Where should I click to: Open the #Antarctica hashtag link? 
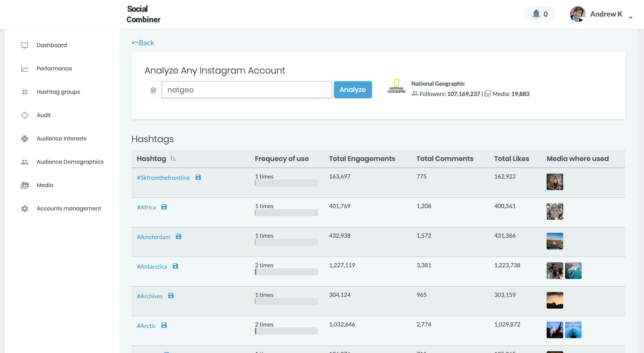(152, 267)
